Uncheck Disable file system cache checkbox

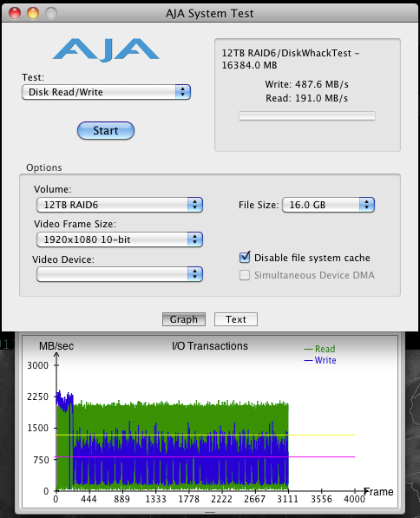(245, 258)
